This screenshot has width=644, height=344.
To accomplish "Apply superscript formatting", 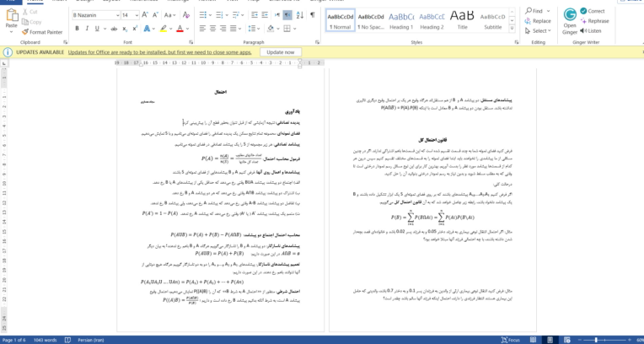I will [x=135, y=29].
